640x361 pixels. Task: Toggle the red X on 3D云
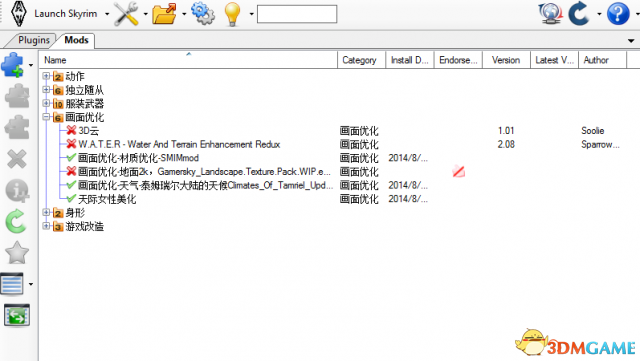click(x=71, y=130)
